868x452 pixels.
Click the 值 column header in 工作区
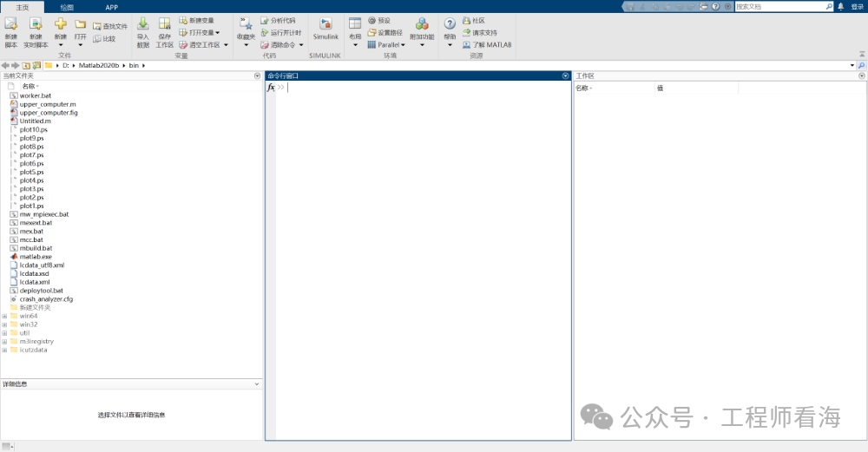696,88
